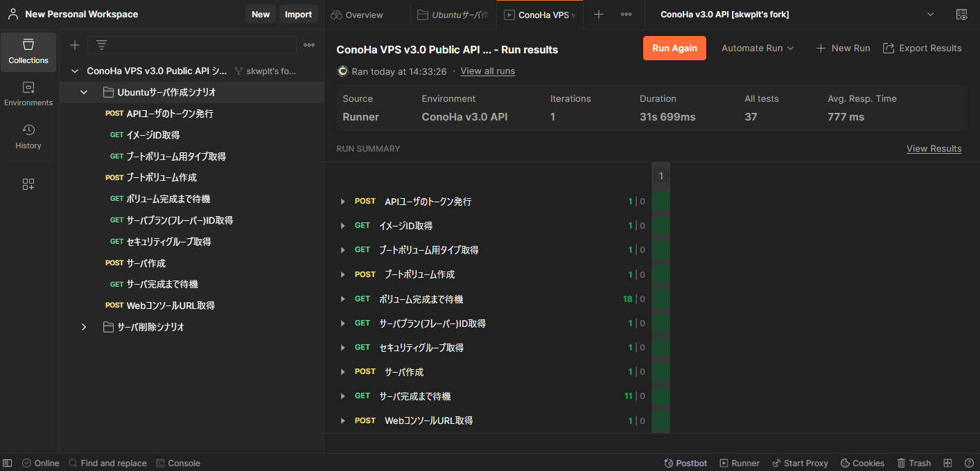Collapse the Ubuntuサーバ作成シナリオ folder
Image resolution: width=980 pixels, height=471 pixels.
click(x=84, y=92)
